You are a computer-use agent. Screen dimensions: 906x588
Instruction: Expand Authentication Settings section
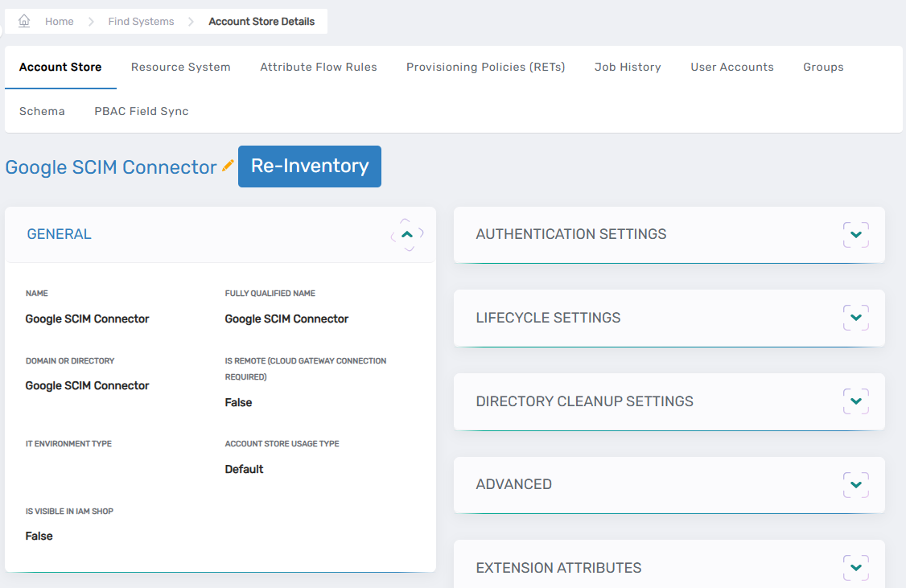[856, 235]
